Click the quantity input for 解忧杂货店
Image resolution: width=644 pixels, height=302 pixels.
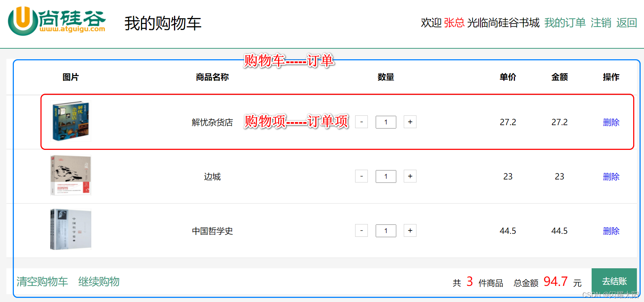386,122
